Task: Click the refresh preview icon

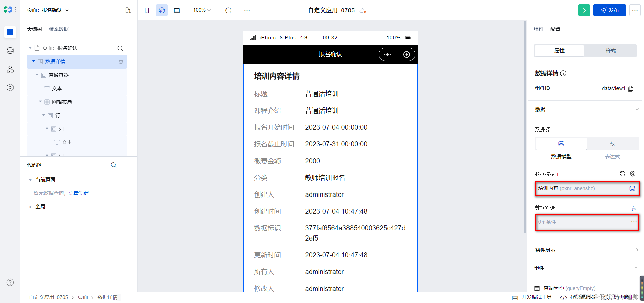Action: (228, 10)
